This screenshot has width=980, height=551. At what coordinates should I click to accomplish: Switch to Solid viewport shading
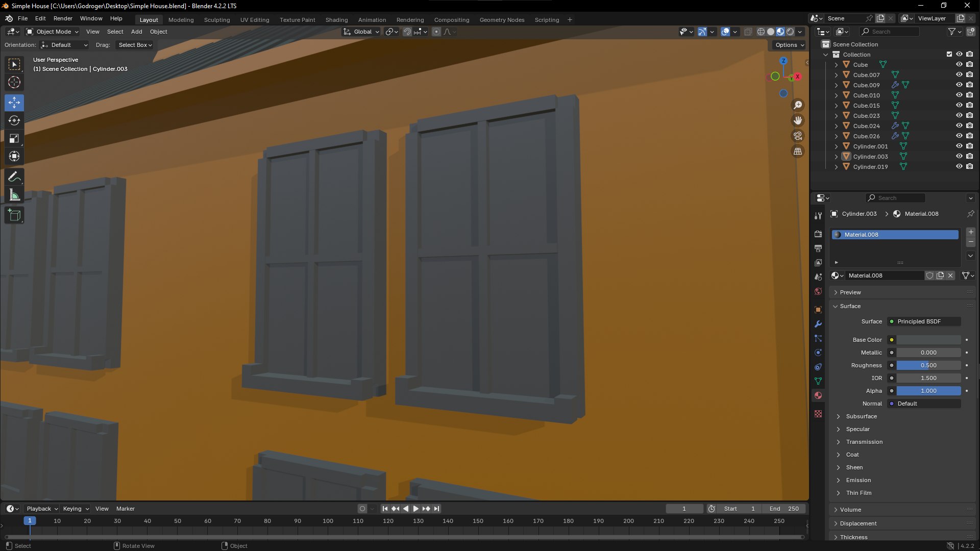[x=771, y=32]
